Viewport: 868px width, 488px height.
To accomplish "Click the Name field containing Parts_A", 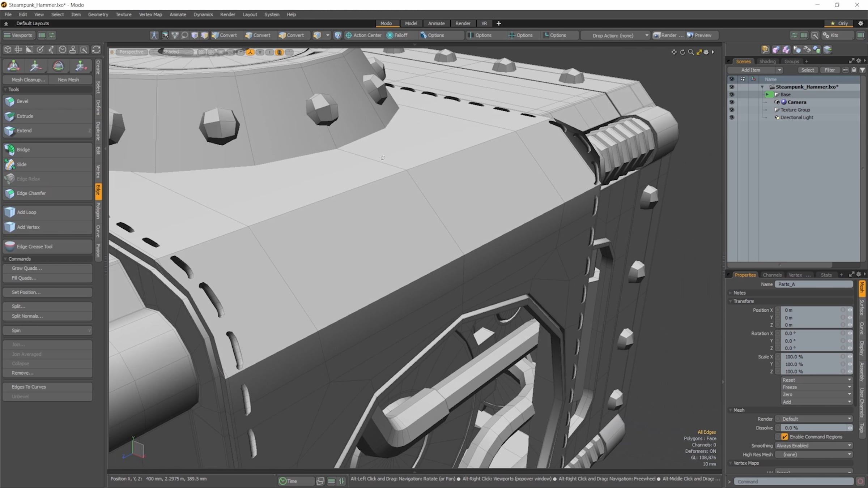I will (x=814, y=284).
